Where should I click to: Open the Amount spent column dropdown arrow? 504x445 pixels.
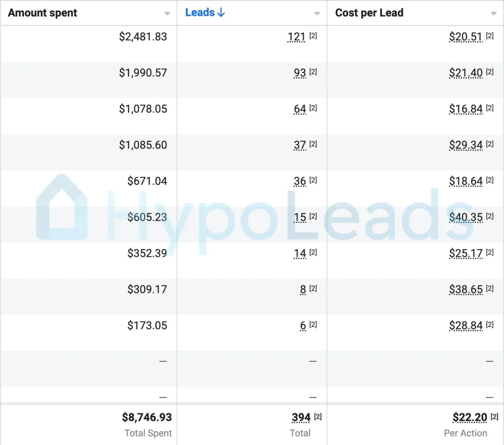tap(167, 13)
